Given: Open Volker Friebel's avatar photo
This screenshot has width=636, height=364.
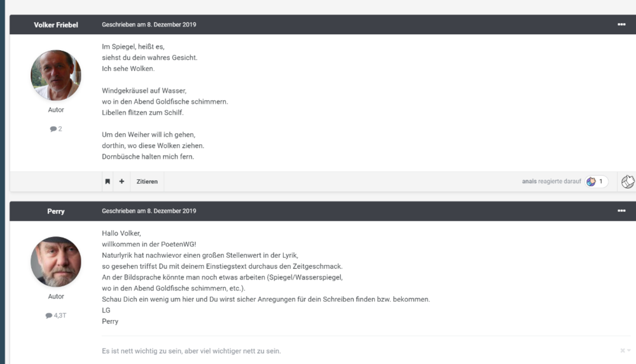Looking at the screenshot, I should tap(56, 75).
